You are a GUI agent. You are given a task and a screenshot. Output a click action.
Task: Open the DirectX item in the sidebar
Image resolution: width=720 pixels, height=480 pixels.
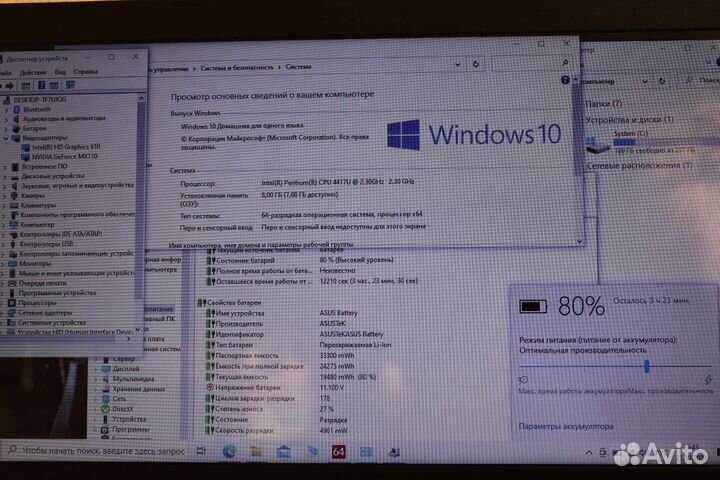123,408
